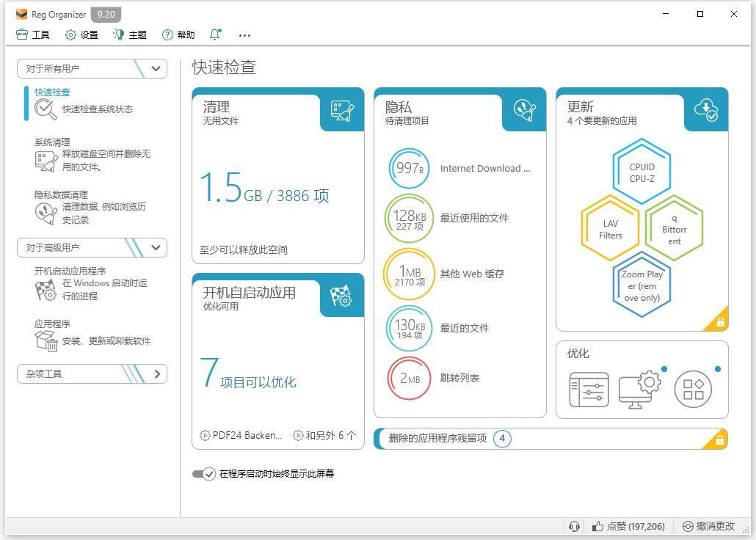Click the 清理 card broom icon
756x540 pixels.
(x=342, y=110)
